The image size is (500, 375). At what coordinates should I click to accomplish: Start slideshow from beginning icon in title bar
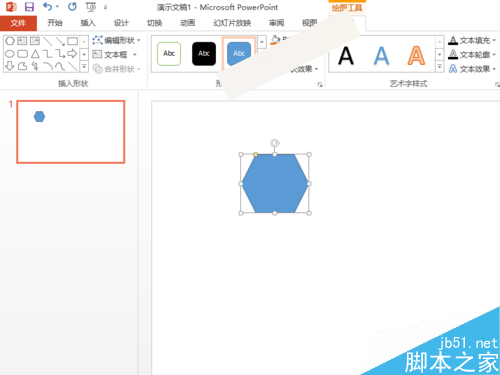[91, 7]
